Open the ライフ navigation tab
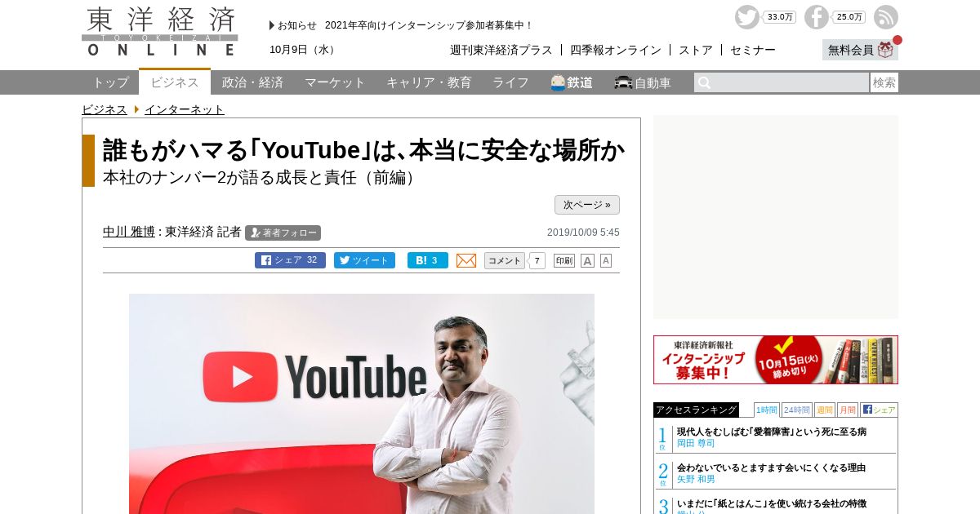 pyautogui.click(x=510, y=82)
